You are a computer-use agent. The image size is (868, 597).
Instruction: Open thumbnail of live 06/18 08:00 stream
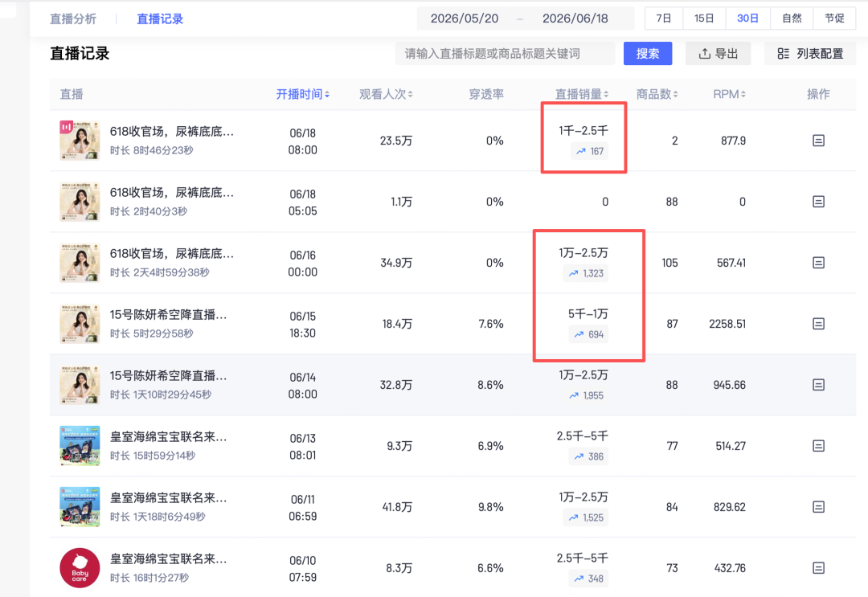80,141
